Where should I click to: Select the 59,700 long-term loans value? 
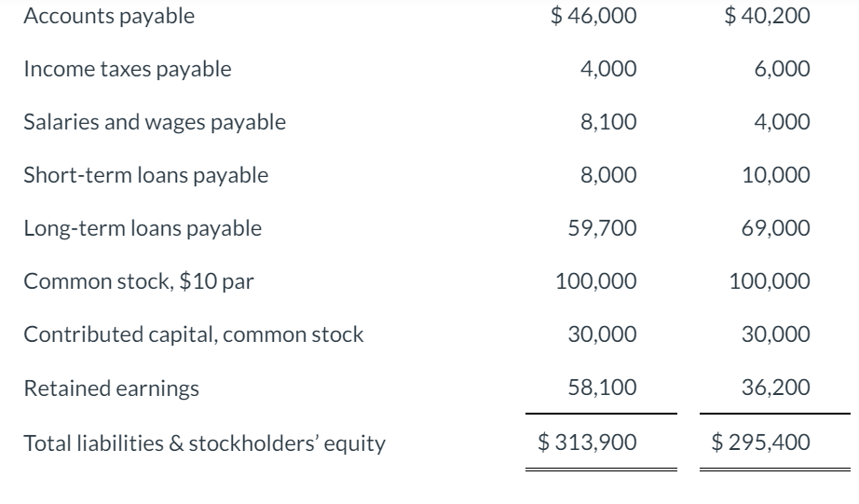point(603,228)
